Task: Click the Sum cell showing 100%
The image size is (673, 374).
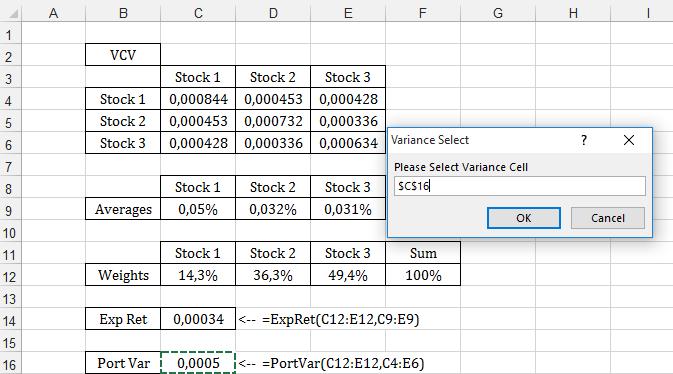Action: (423, 275)
